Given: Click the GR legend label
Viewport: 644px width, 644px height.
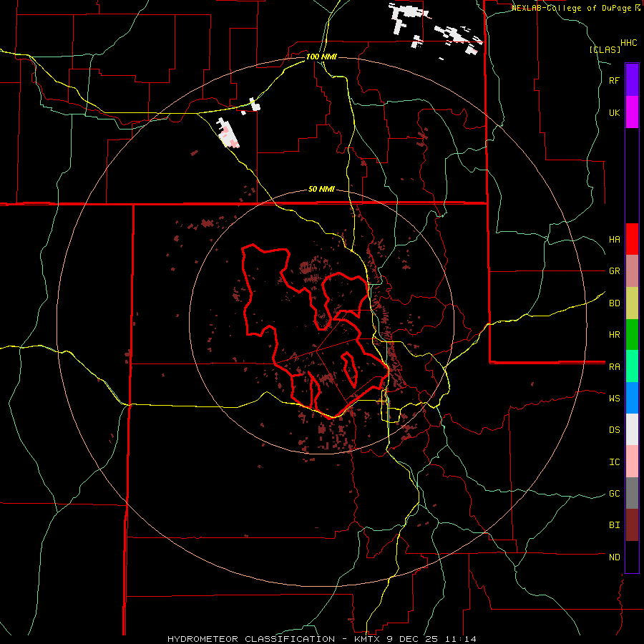Looking at the screenshot, I should point(614,271).
